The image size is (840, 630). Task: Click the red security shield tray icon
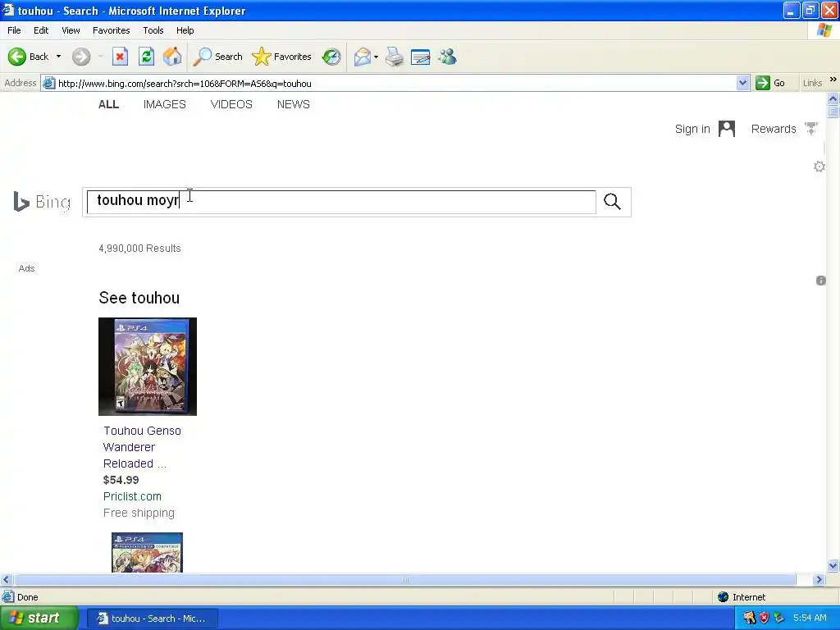click(765, 619)
